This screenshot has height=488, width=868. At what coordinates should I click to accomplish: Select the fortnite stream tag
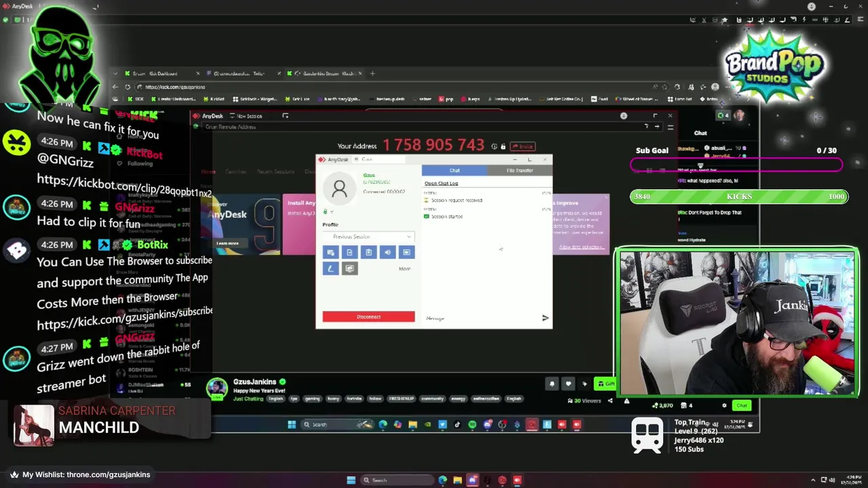(x=355, y=399)
